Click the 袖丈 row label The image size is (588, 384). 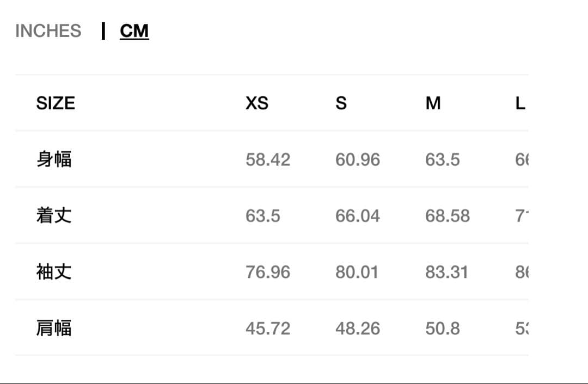[54, 272]
